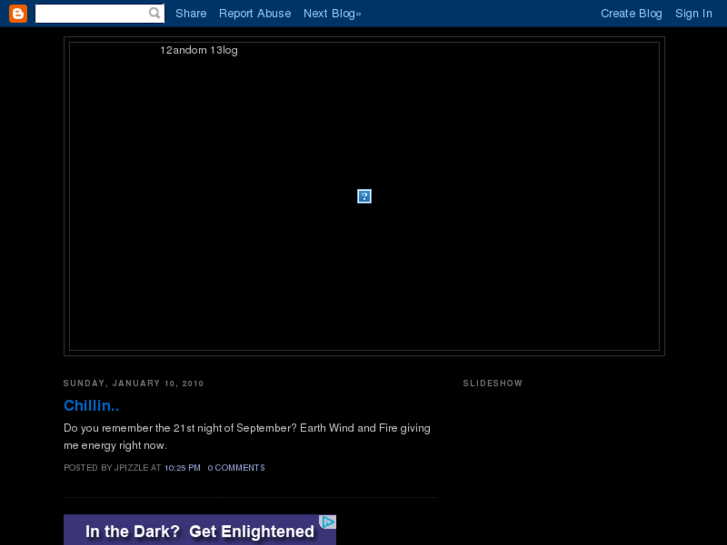727x545 pixels.
Task: Focus the navbar search text box
Action: click(90, 13)
